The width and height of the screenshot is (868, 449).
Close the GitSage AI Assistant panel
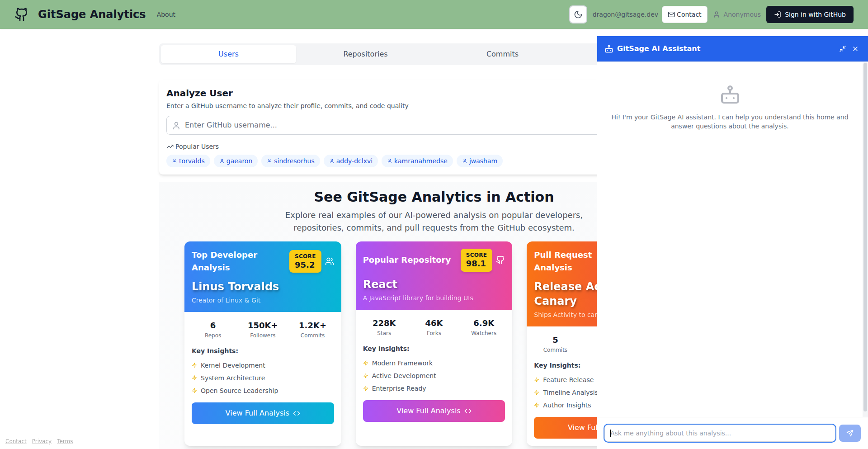(x=855, y=49)
